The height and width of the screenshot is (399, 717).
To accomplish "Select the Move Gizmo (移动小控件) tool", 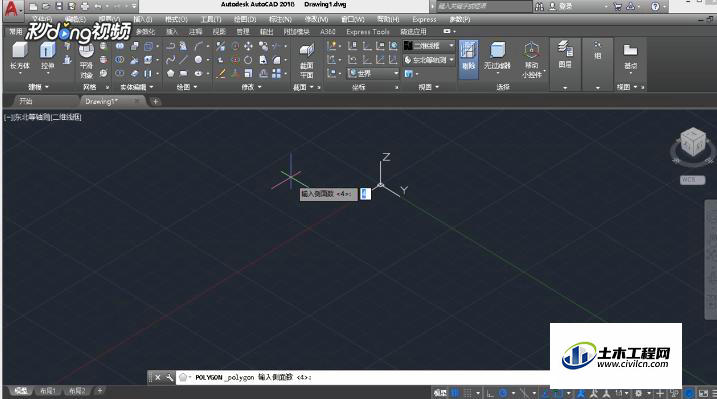I will point(531,60).
